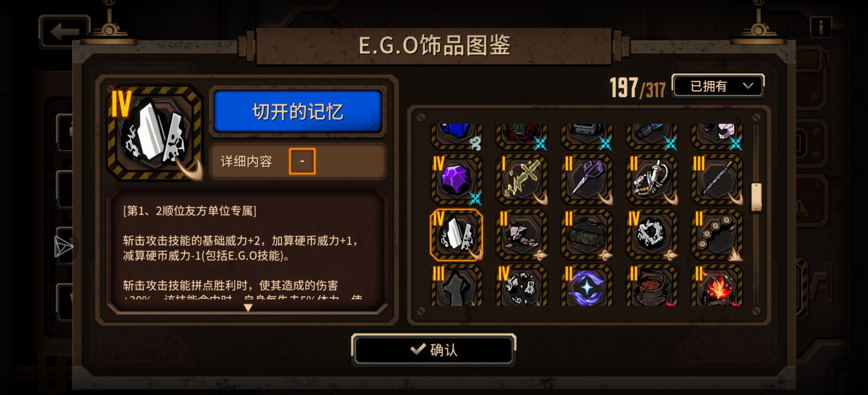The width and height of the screenshot is (868, 395).
Task: Click the paper plane send icon
Action: [64, 247]
